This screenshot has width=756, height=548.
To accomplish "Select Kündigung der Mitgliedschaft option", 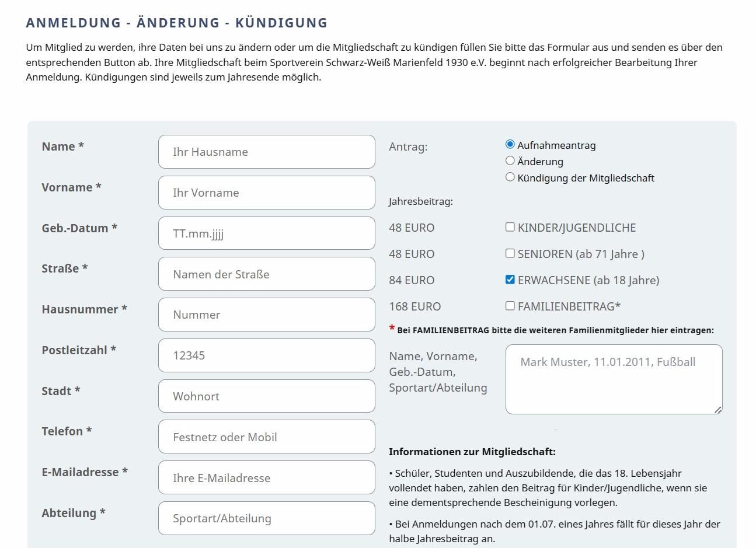I will click(x=510, y=177).
